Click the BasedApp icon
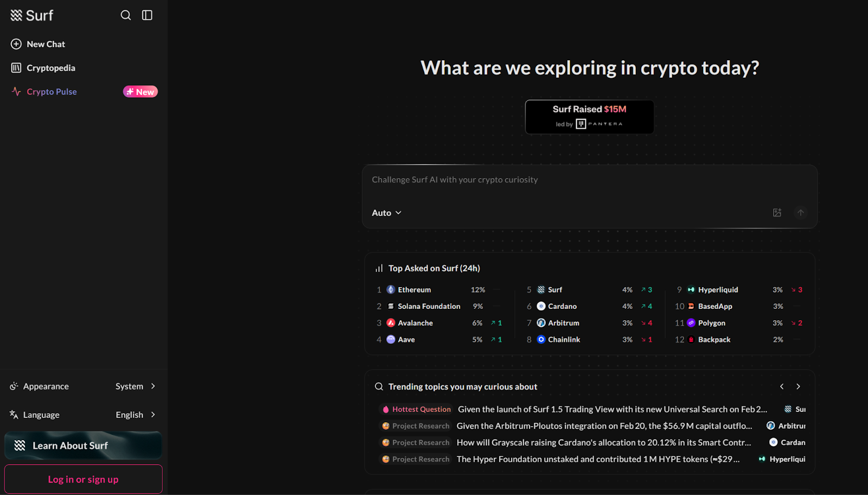The image size is (868, 495). click(x=691, y=307)
